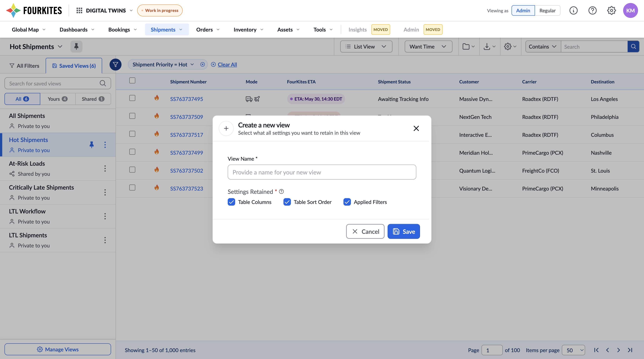Go to the last page arrow
This screenshot has height=359, width=644.
pos(630,350)
